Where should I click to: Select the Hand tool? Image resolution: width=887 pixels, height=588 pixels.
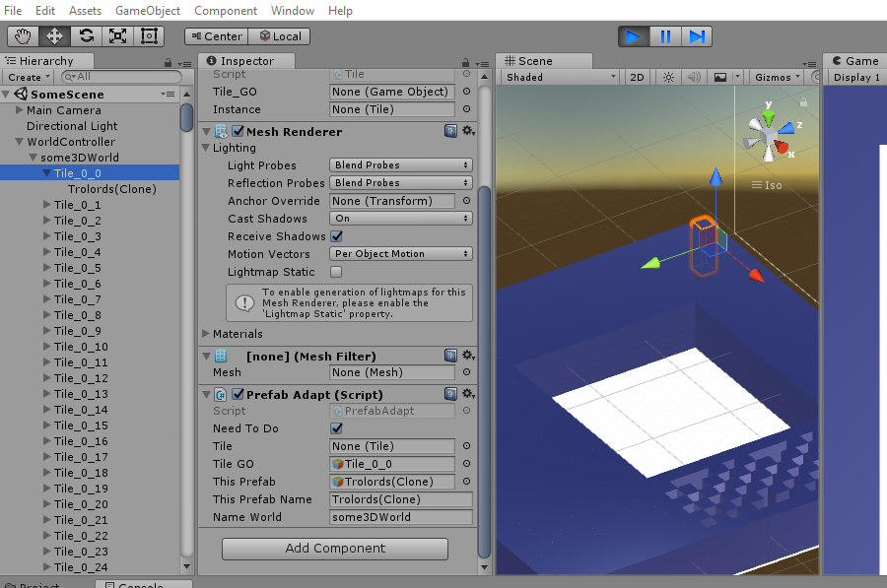pos(24,36)
